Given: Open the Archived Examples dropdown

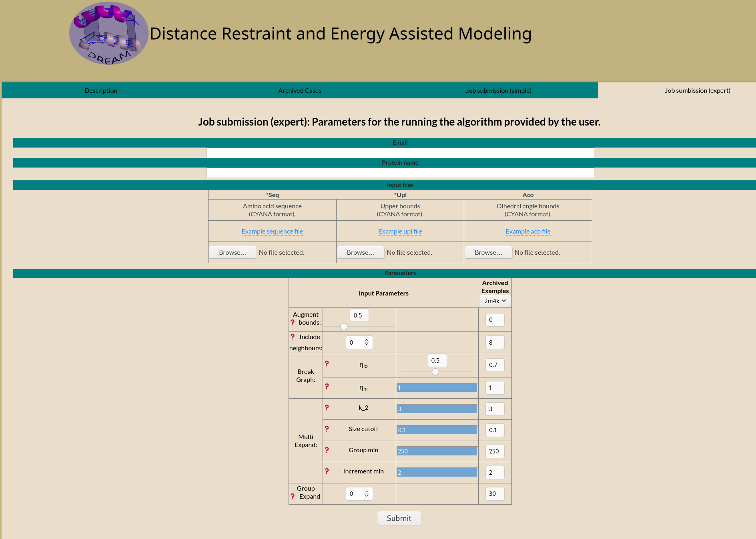Looking at the screenshot, I should (x=495, y=301).
